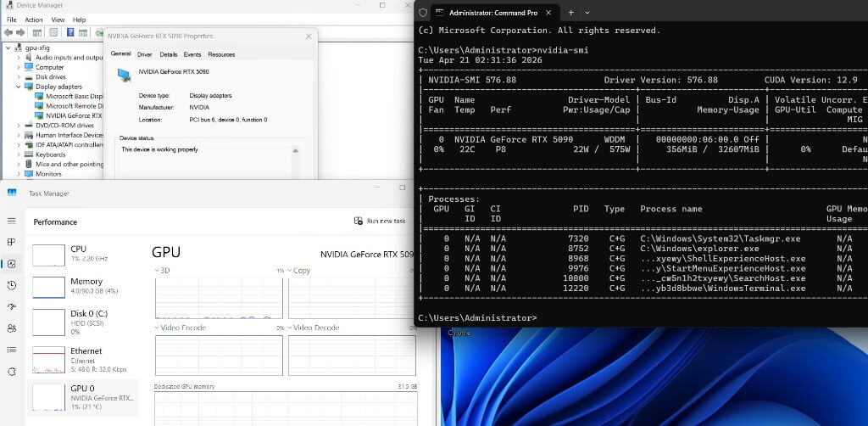
Task: Switch to Events tab in Properties dialog
Action: pyautogui.click(x=192, y=54)
